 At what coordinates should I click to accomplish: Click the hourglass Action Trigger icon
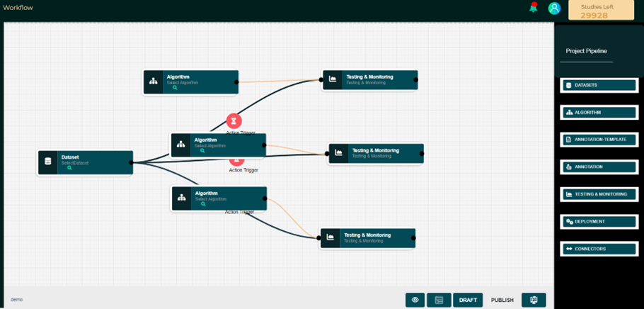click(x=234, y=120)
